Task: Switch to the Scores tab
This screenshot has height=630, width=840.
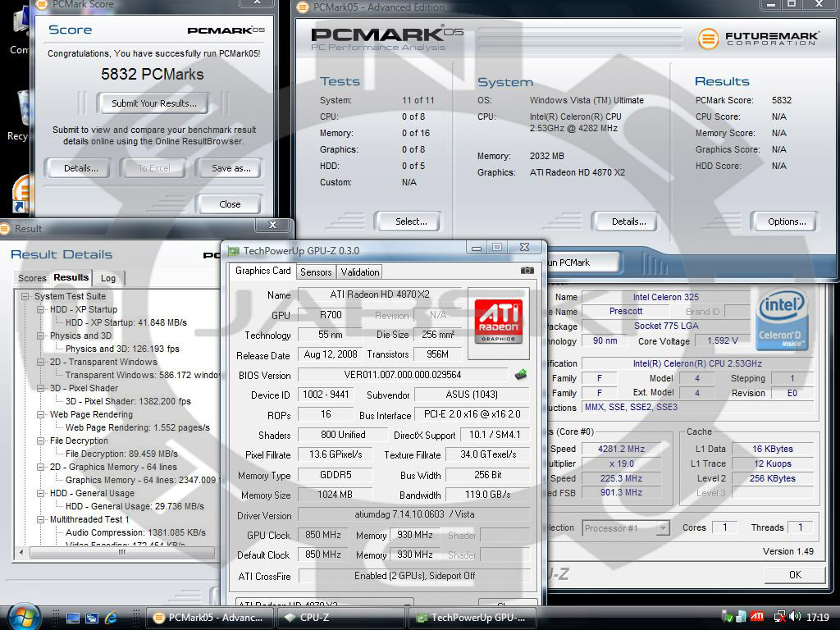Action: (x=32, y=278)
